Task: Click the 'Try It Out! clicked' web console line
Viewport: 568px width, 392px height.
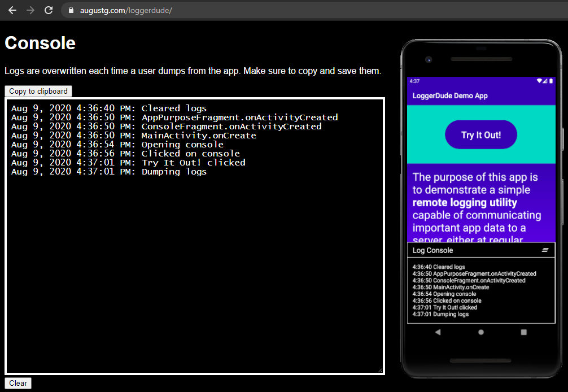Action: [128, 163]
